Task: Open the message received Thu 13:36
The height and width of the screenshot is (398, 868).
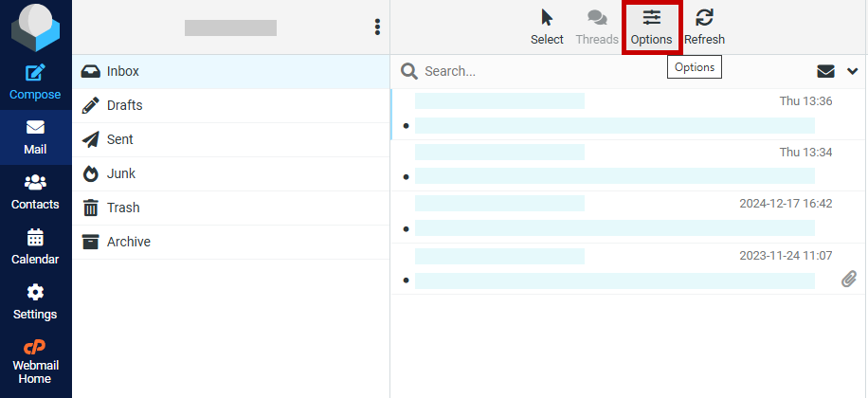Action: coord(629,114)
